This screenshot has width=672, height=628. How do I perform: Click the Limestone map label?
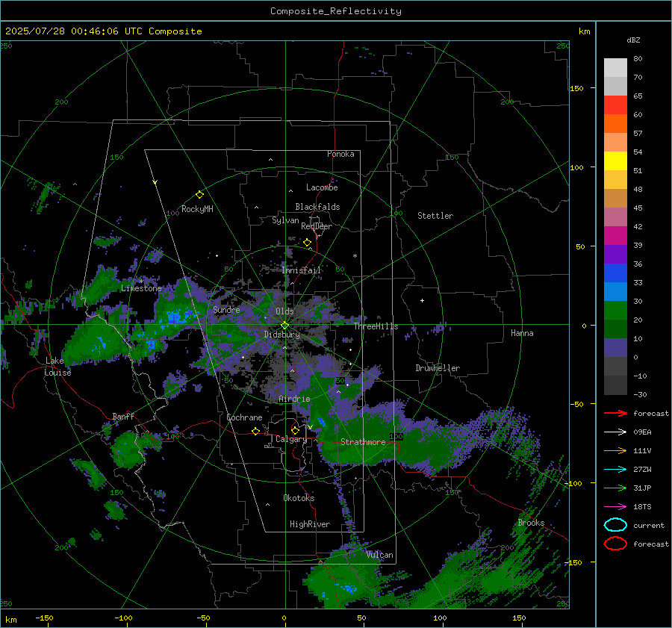click(141, 288)
